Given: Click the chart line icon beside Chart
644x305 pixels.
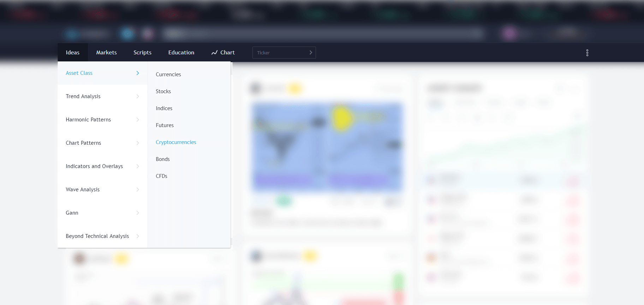Looking at the screenshot, I should (x=214, y=53).
